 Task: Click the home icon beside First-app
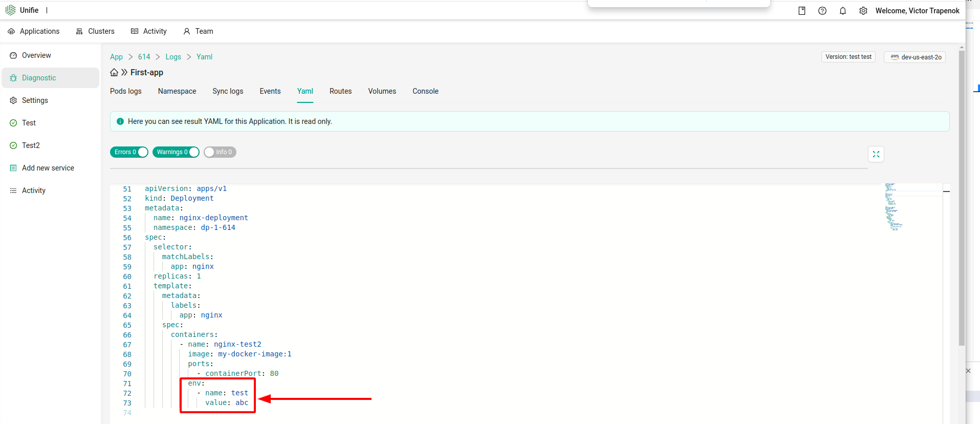[114, 73]
